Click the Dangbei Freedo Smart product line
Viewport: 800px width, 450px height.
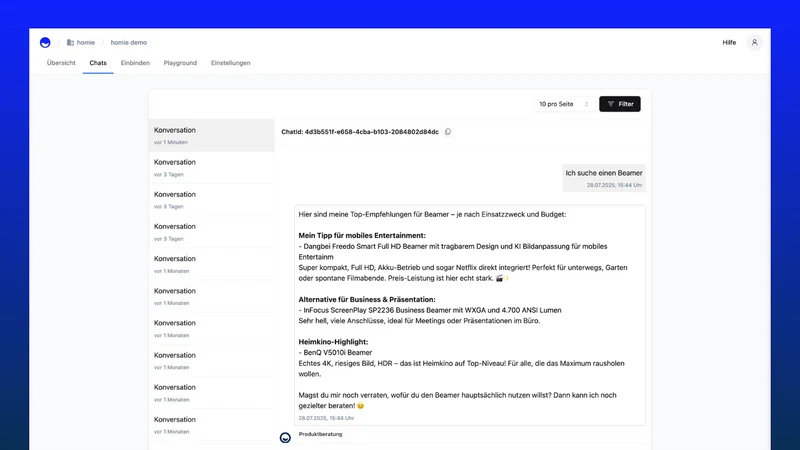[x=453, y=252]
